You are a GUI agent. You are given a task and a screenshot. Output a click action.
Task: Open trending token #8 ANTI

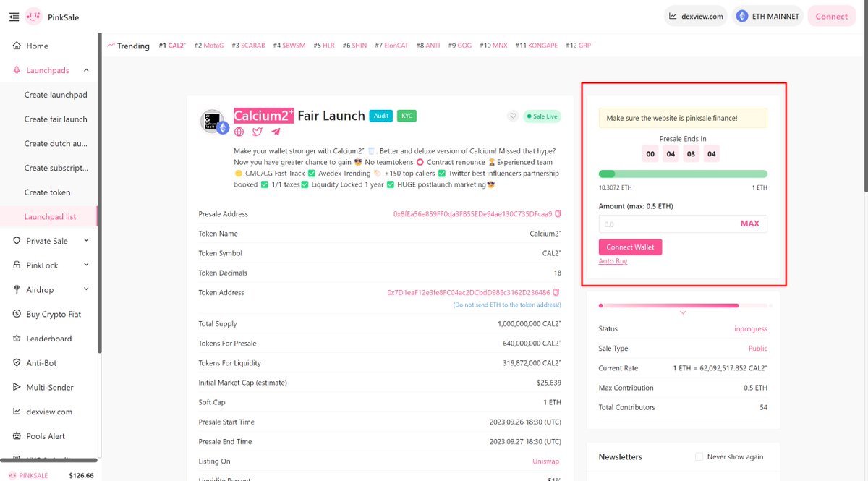coord(428,46)
